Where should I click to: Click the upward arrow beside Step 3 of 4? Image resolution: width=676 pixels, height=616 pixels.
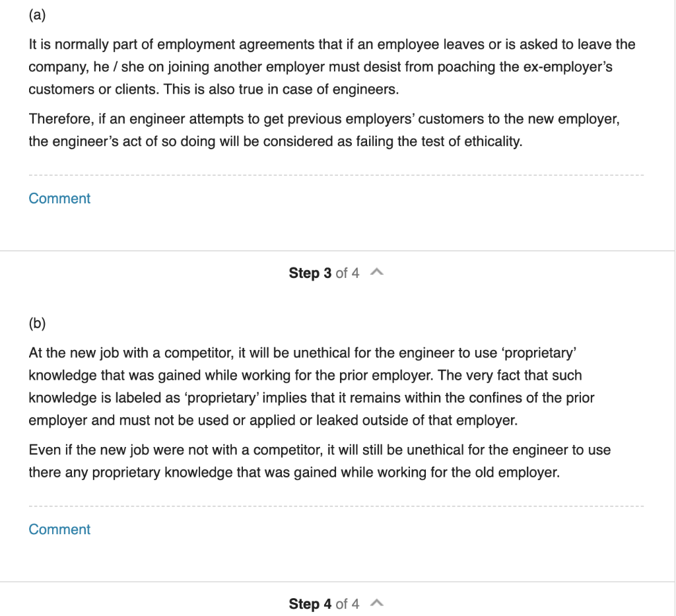[377, 271]
